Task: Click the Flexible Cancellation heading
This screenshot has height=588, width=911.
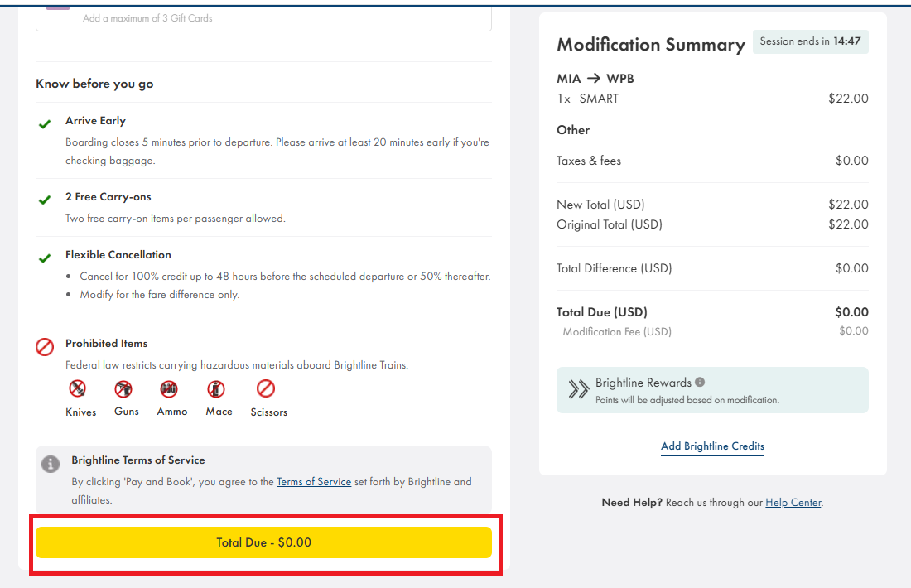Action: click(x=118, y=254)
